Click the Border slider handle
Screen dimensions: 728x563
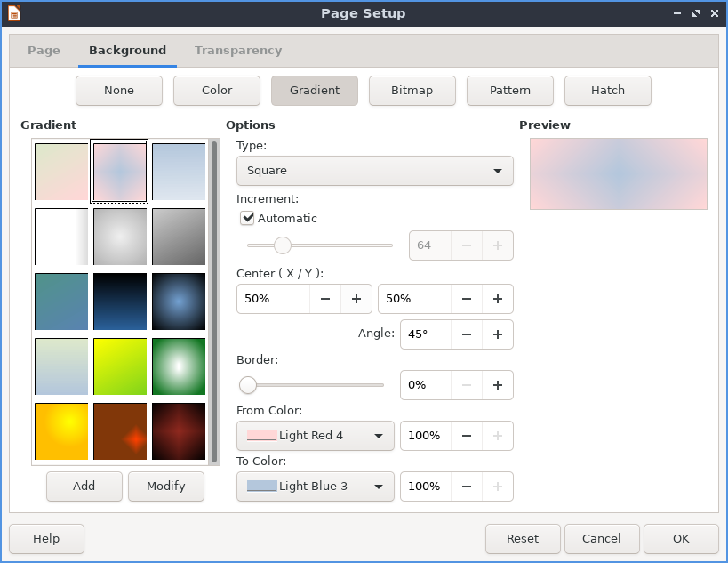248,385
